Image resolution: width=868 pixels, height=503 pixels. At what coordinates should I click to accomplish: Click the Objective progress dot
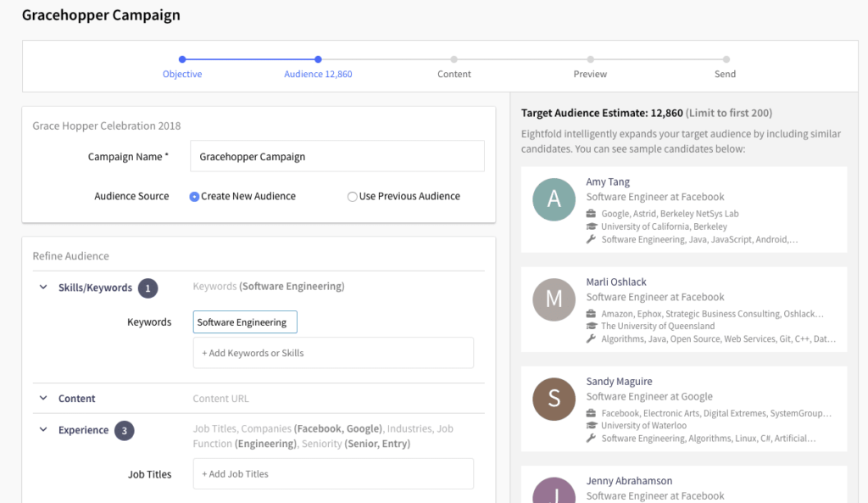pos(182,59)
